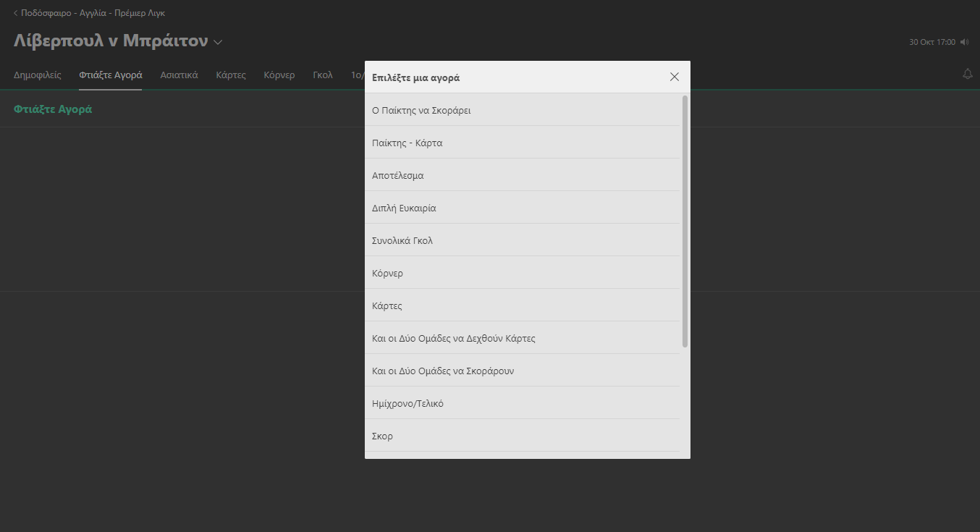980x532 pixels.
Task: Select the Αποτέλεσμα market option
Action: [x=522, y=175]
